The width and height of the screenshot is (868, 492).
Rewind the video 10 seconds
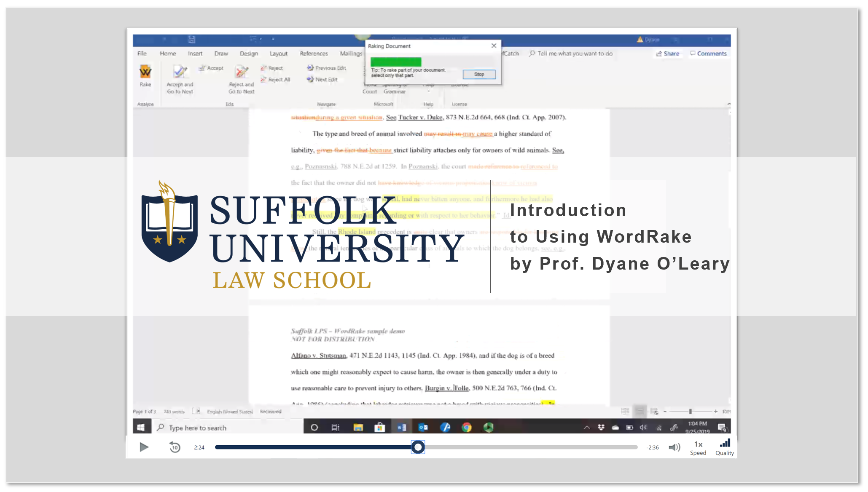click(175, 447)
